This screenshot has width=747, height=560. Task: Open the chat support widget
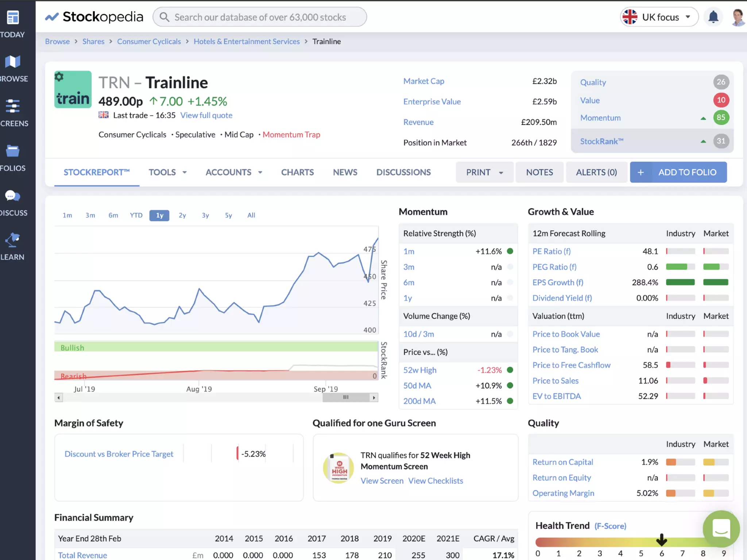tap(721, 529)
